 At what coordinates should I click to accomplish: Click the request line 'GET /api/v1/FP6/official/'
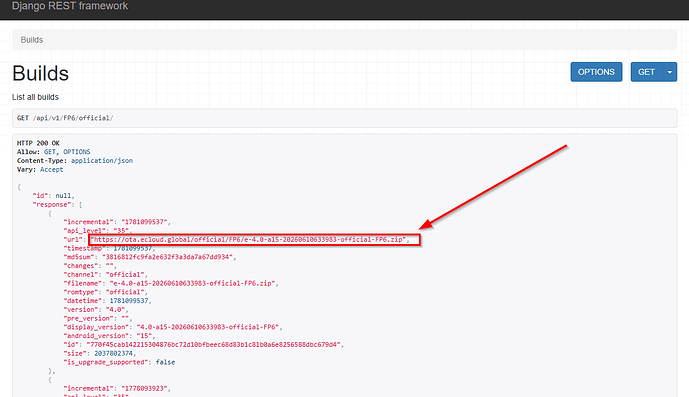[x=65, y=118]
